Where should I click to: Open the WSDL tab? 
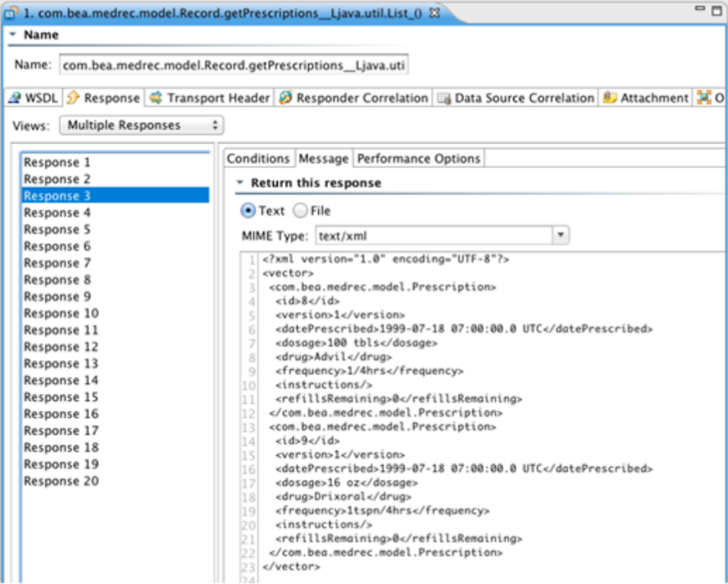34,98
